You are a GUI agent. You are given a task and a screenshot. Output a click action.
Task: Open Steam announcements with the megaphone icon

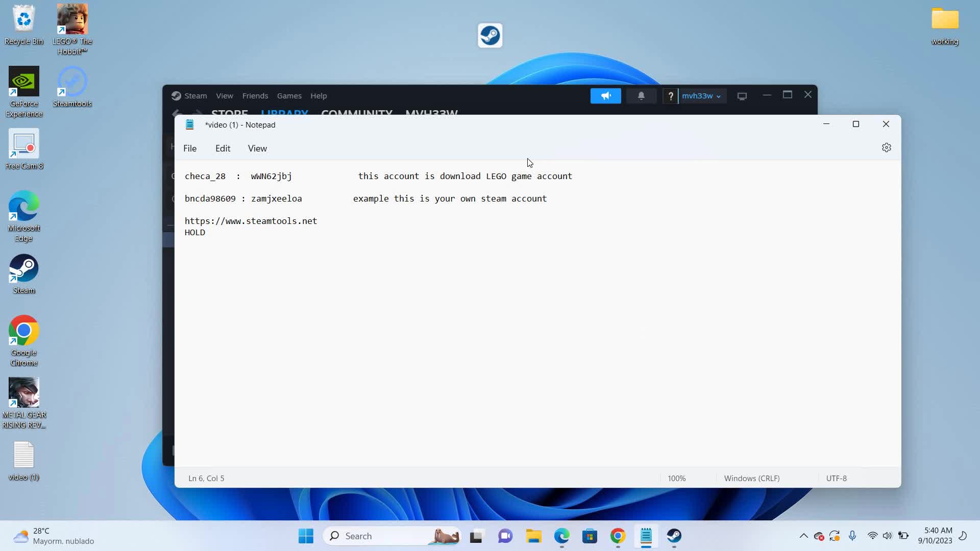(x=605, y=95)
